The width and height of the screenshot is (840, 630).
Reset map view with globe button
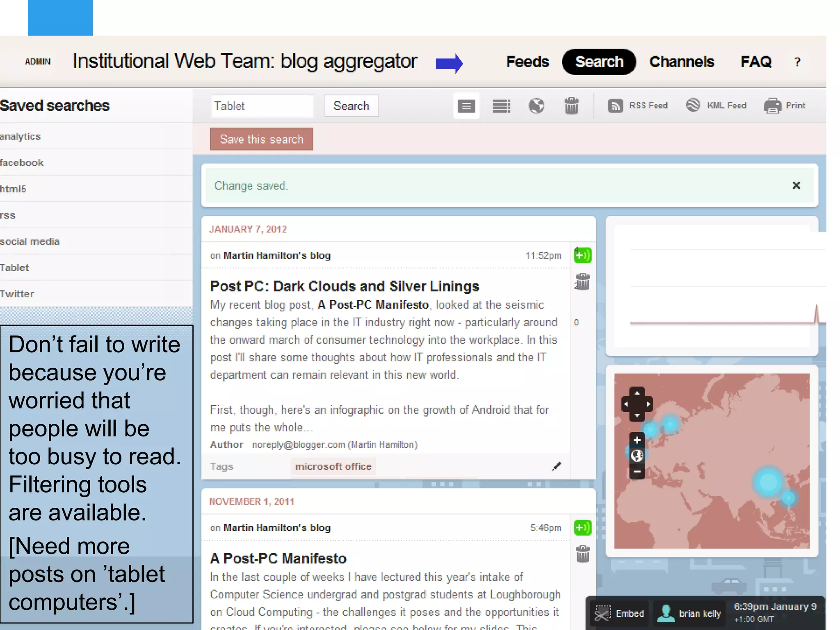coord(637,456)
